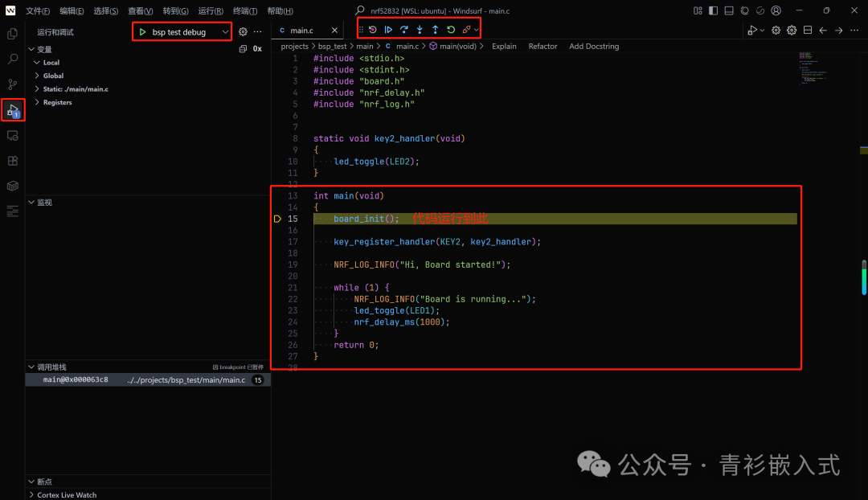868x500 pixels.
Task: Click the Add Docstring action
Action: coord(594,46)
